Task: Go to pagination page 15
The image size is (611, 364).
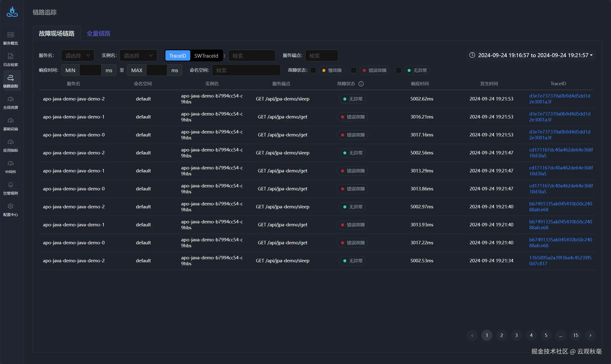Action: click(576, 335)
